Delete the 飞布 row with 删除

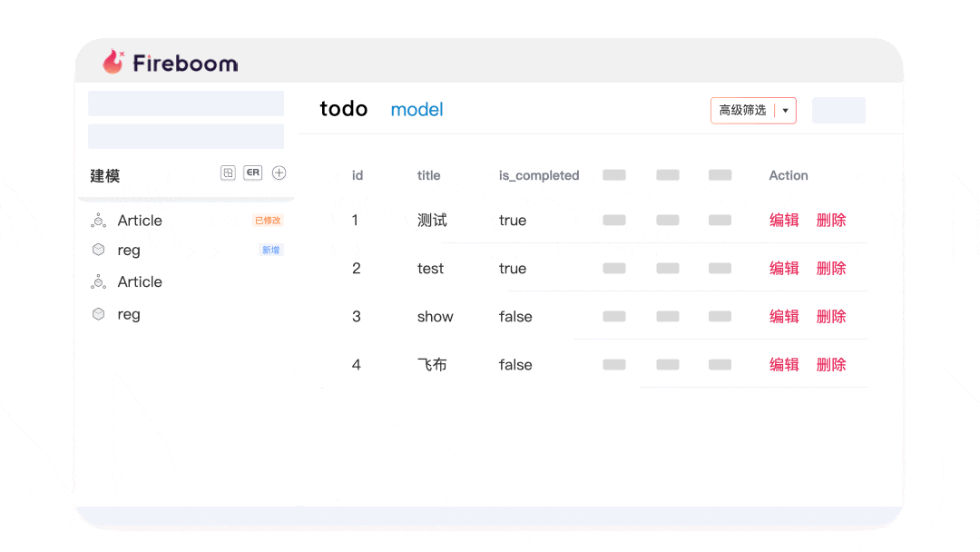click(x=831, y=364)
